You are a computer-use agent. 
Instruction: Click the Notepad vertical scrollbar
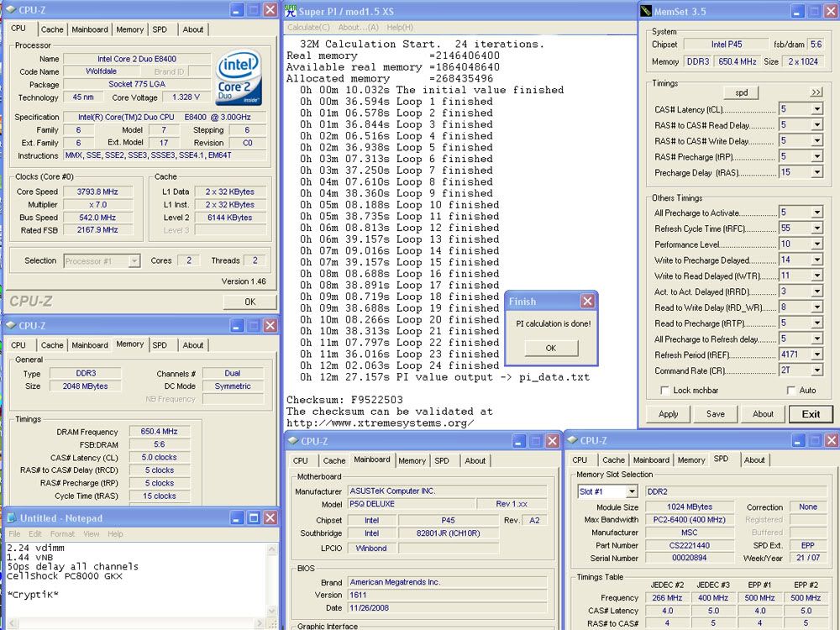(272, 581)
